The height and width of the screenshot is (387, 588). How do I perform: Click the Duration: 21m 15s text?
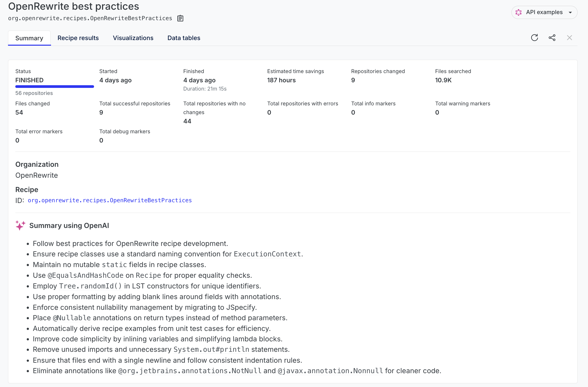(205, 89)
